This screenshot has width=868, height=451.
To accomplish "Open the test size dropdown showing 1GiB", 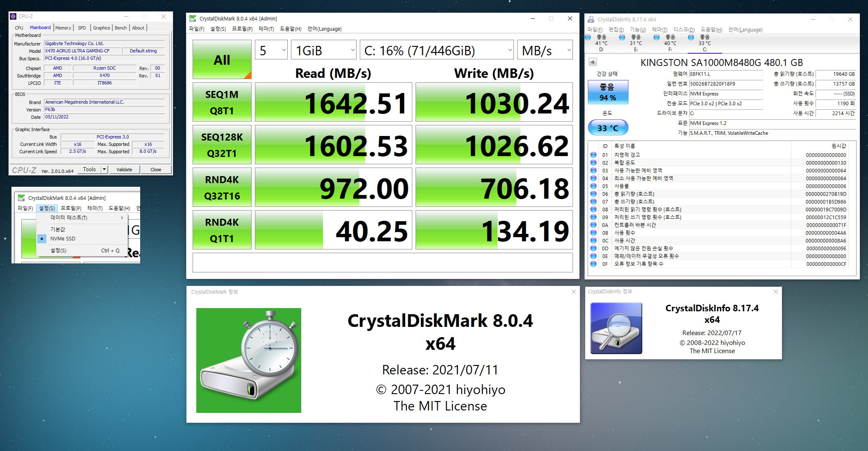I will tap(323, 50).
